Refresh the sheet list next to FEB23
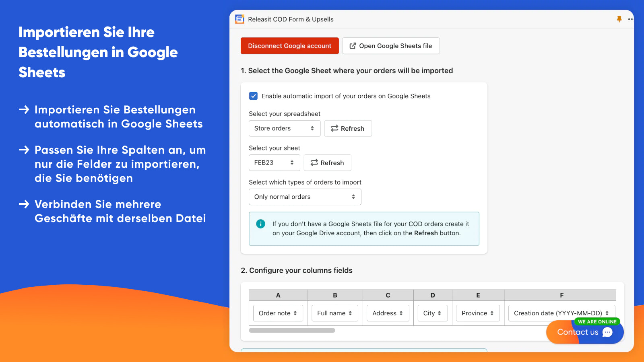This screenshot has height=362, width=644. [327, 162]
